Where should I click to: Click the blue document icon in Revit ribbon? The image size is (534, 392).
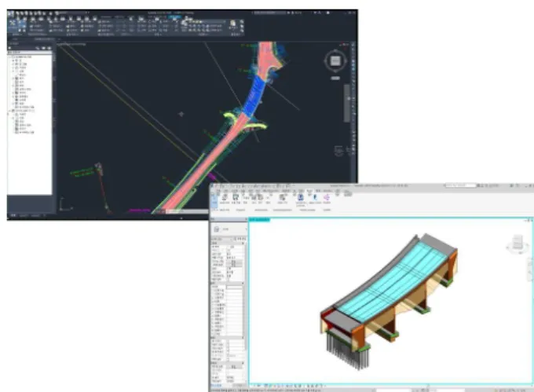[300, 198]
